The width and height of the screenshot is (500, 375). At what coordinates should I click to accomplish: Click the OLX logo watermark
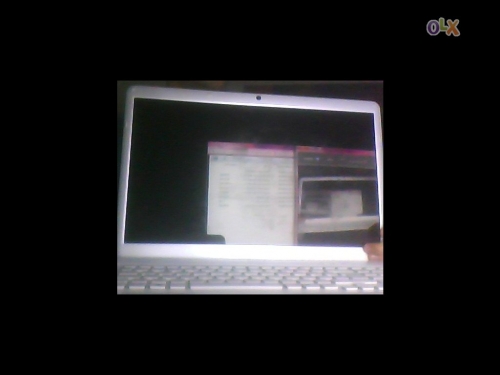coord(443,27)
